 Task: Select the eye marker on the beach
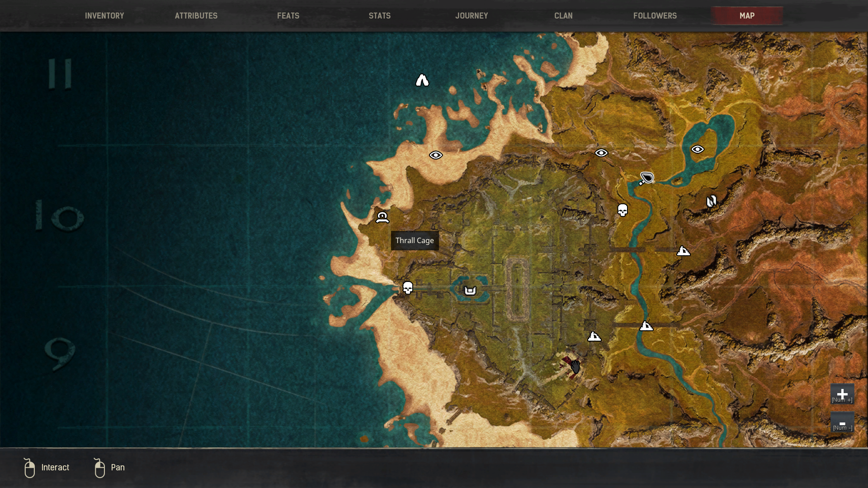[436, 155]
